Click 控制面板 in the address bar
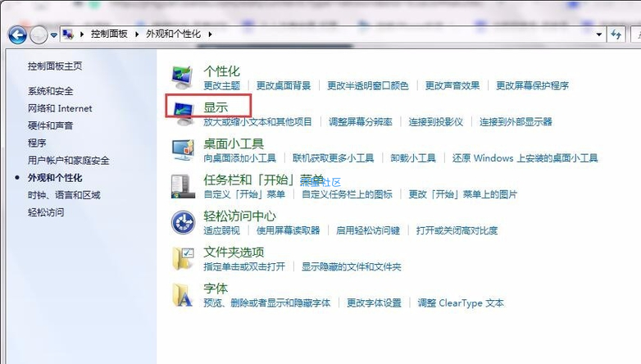 [x=109, y=34]
